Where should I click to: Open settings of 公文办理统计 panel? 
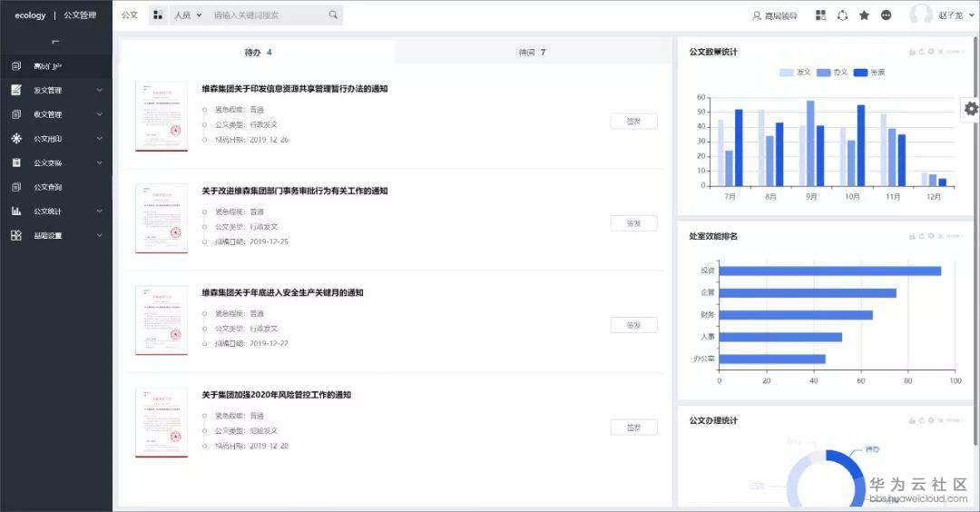(931, 420)
